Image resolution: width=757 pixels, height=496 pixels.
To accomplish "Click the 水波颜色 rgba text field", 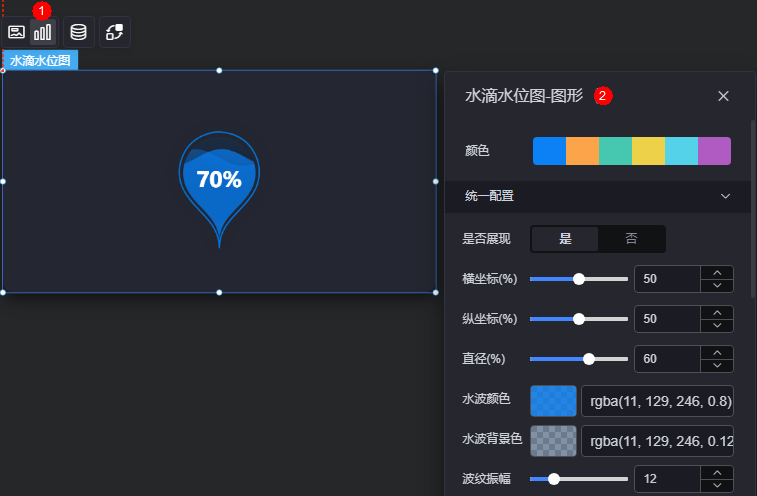I will [x=658, y=401].
